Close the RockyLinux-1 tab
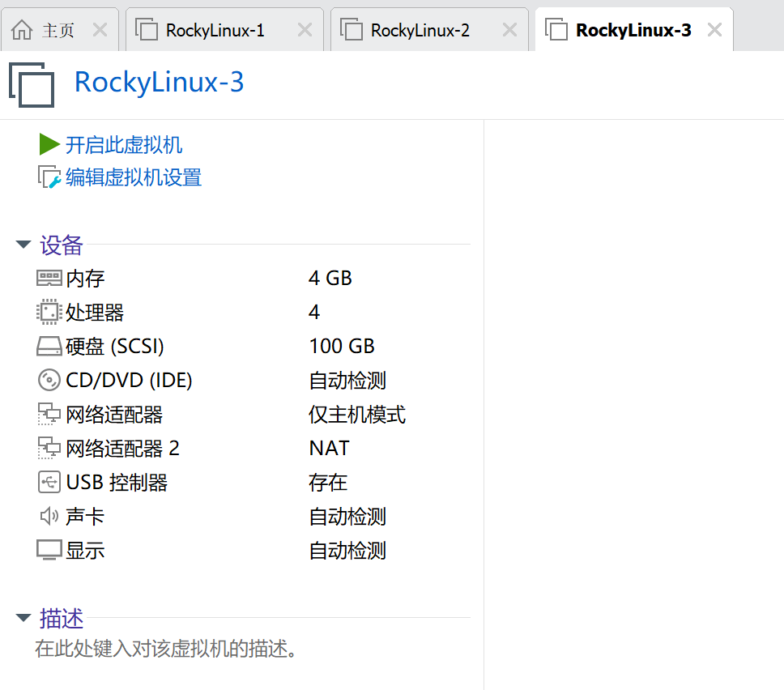This screenshot has height=690, width=784. point(305,30)
